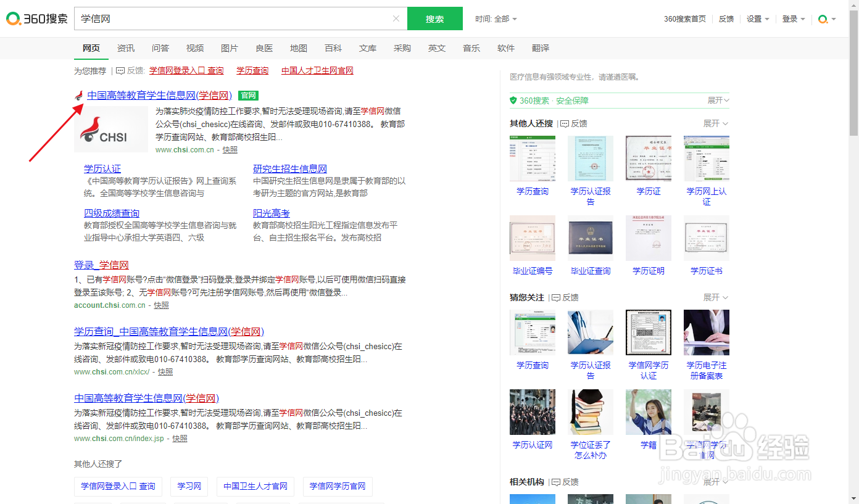Open 快照 for www.chsi.com.cn/index.jsp

pos(180,439)
